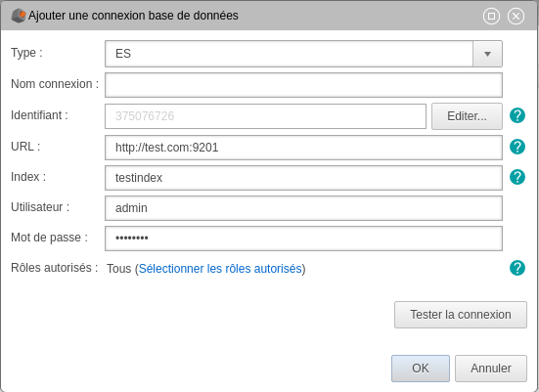Click the Index field containing testindex

click(303, 178)
